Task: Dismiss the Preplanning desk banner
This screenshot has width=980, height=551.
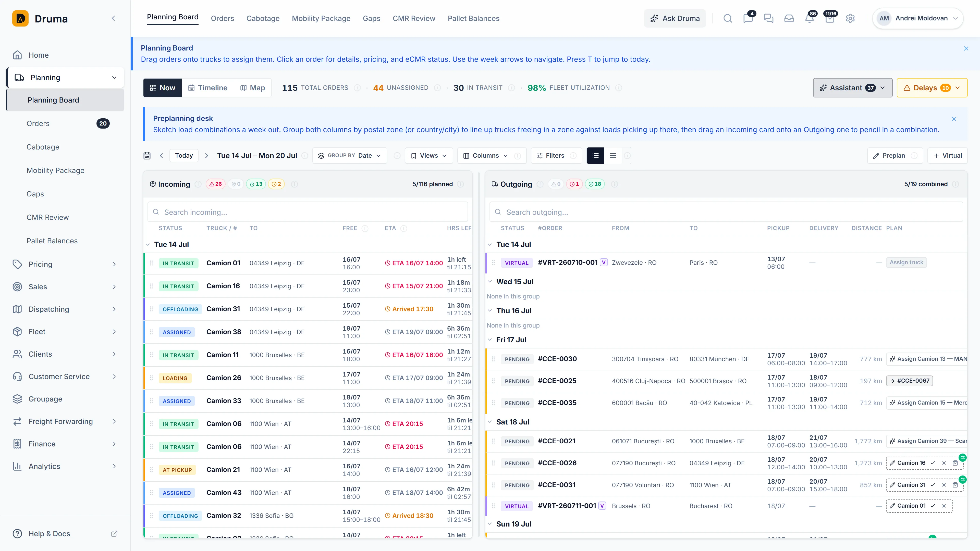Action: [954, 119]
